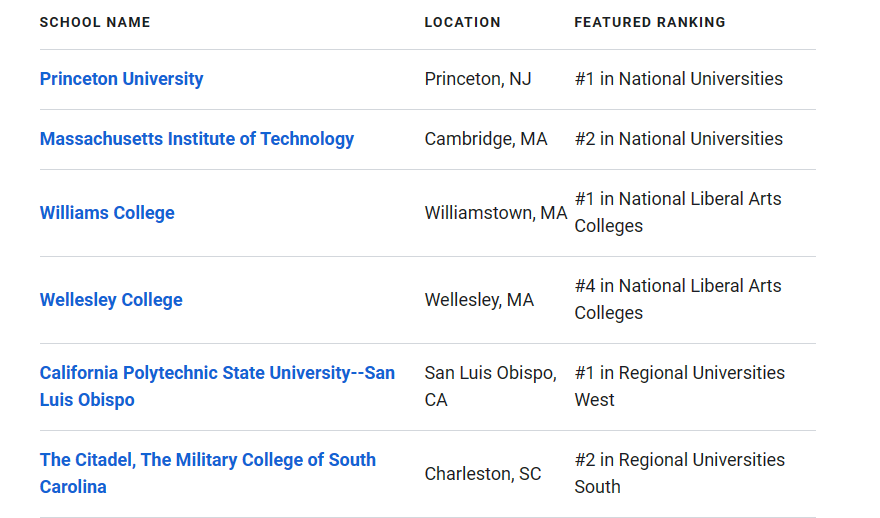880x518 pixels.
Task: Open Massachusetts Institute of Technology link
Action: 196,139
